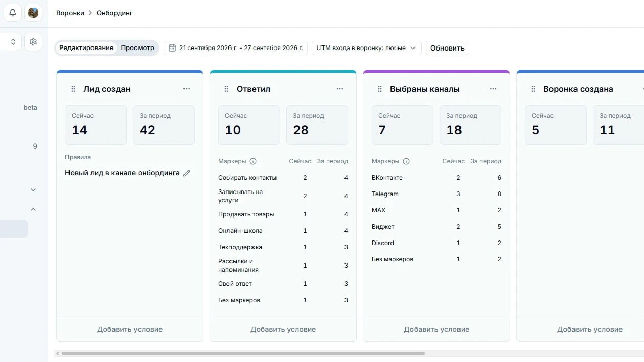This screenshot has width=644, height=362.
Task: Show info about Маркеры in Ответил card
Action: pyautogui.click(x=253, y=161)
